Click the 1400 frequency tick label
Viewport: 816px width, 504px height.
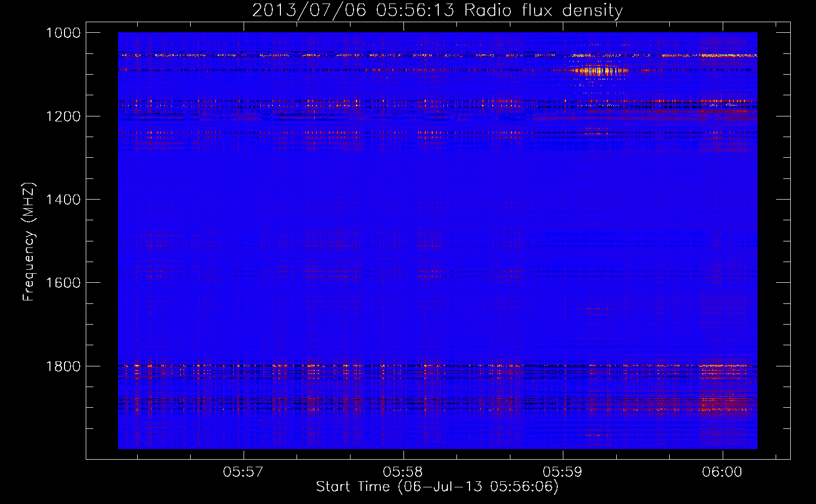click(x=64, y=200)
